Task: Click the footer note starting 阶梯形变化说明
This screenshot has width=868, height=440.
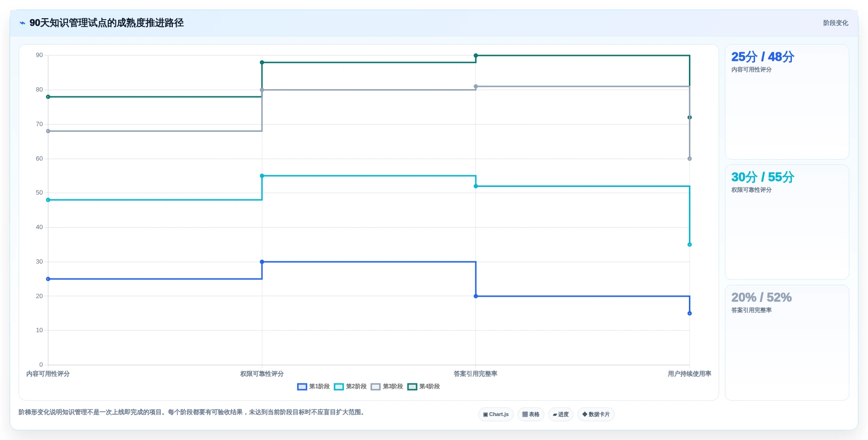Action: click(193, 412)
